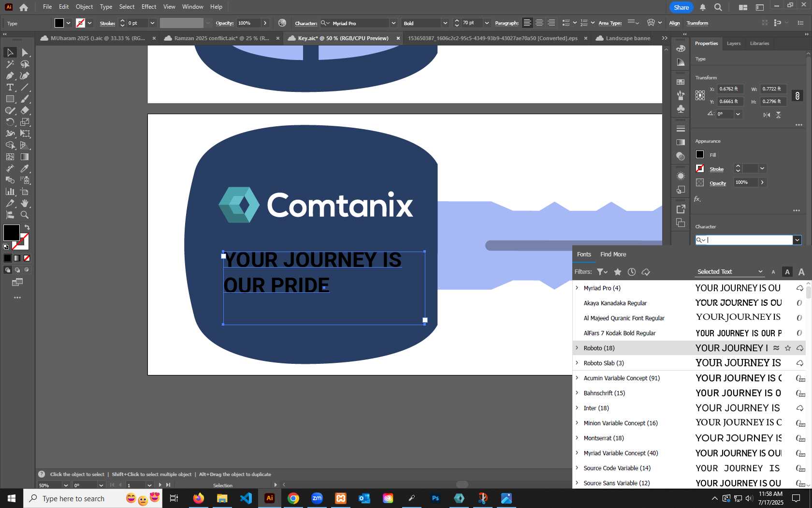Pick the Eyedropper tool
The height and width of the screenshot is (508, 812).
[x=25, y=168]
